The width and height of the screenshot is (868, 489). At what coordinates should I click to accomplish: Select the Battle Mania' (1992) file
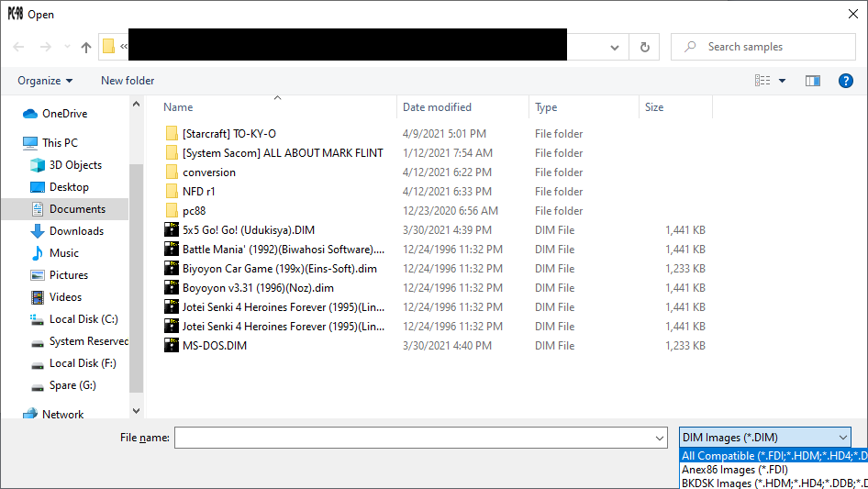point(283,250)
